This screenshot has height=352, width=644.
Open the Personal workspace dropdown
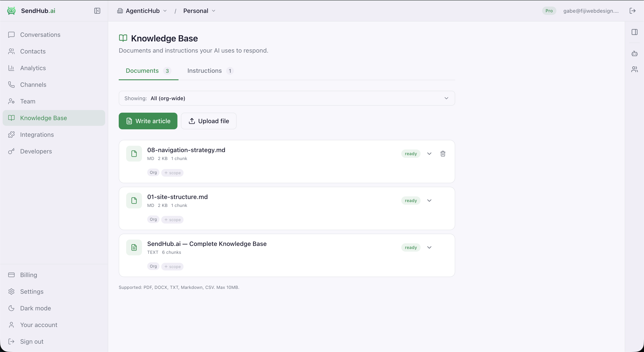199,11
